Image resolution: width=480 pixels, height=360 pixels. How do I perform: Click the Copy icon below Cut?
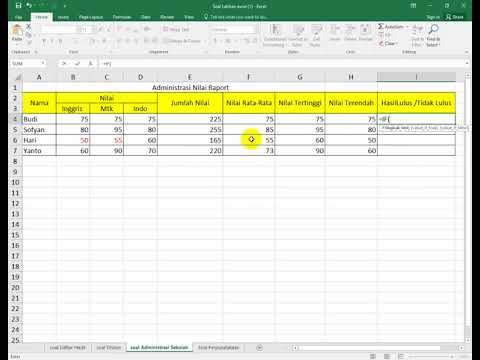pos(29,35)
